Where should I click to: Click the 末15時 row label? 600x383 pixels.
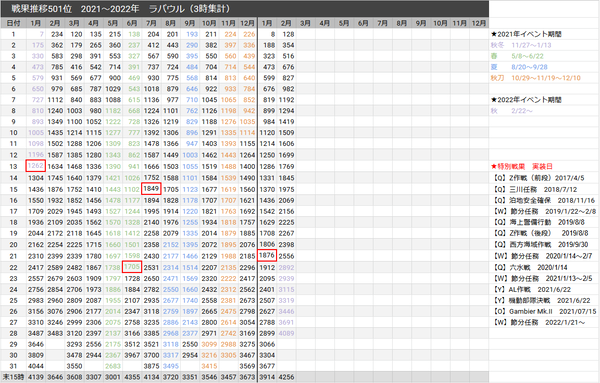pyautogui.click(x=13, y=377)
